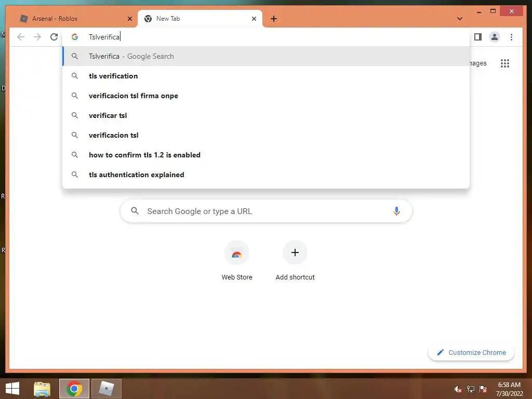Maximize the Chrome window
The width and height of the screenshot is (532, 399).
[x=493, y=11]
